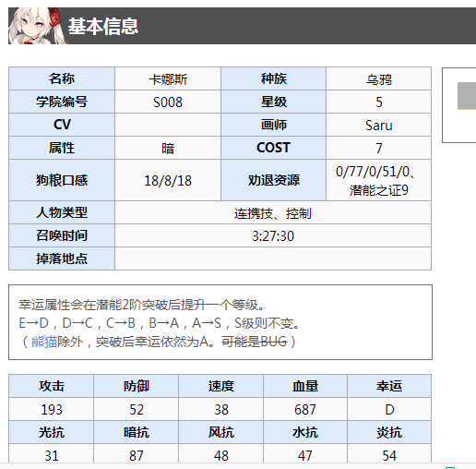Click the character avatar in the header
The width and height of the screenshot is (476, 469).
tap(37, 26)
